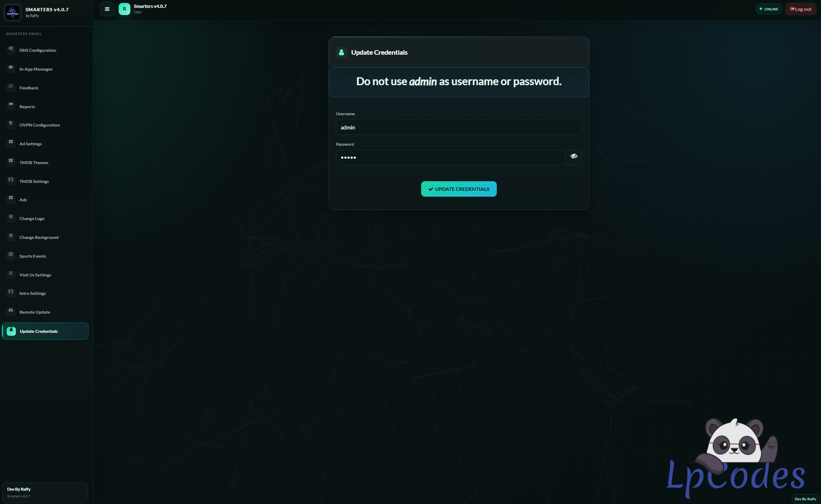
Task: Click the Ad Settings grid icon
Action: pos(11,142)
